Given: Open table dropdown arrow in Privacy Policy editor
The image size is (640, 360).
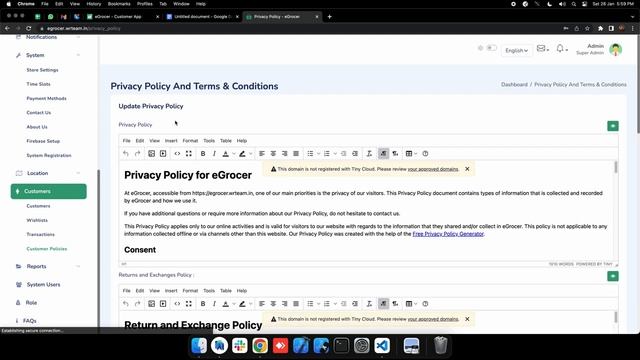Looking at the screenshot, I should (x=416, y=154).
